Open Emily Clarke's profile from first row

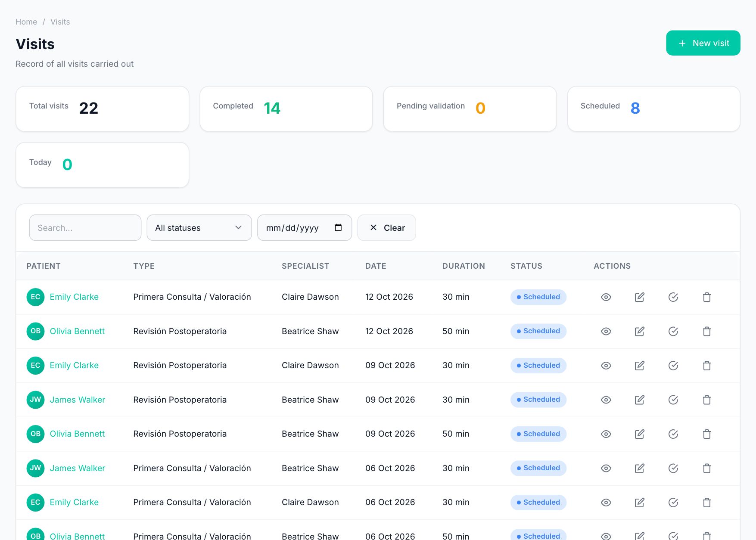(x=74, y=297)
